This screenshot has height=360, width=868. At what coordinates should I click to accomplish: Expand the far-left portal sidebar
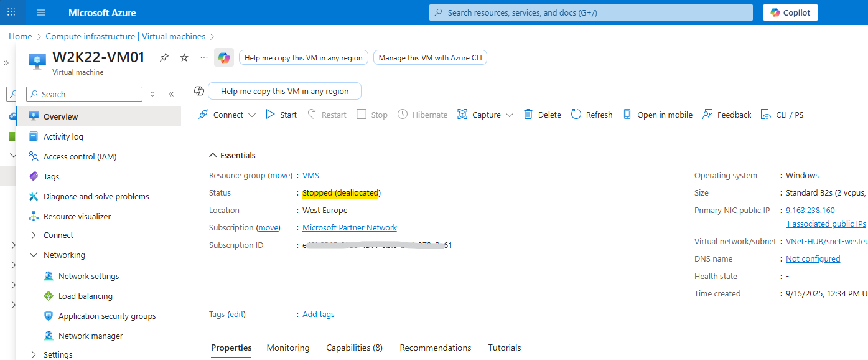[x=6, y=63]
